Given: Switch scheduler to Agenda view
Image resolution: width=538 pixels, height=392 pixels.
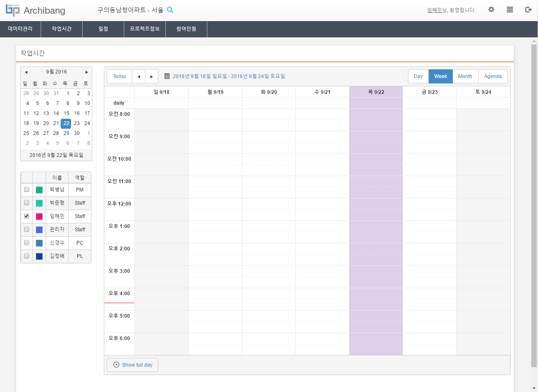Looking at the screenshot, I should [493, 76].
